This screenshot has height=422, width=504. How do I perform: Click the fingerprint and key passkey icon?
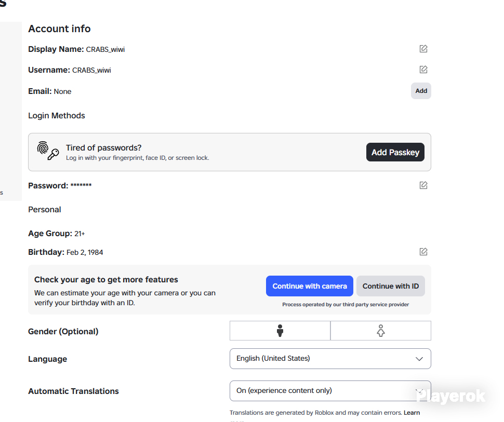point(48,151)
